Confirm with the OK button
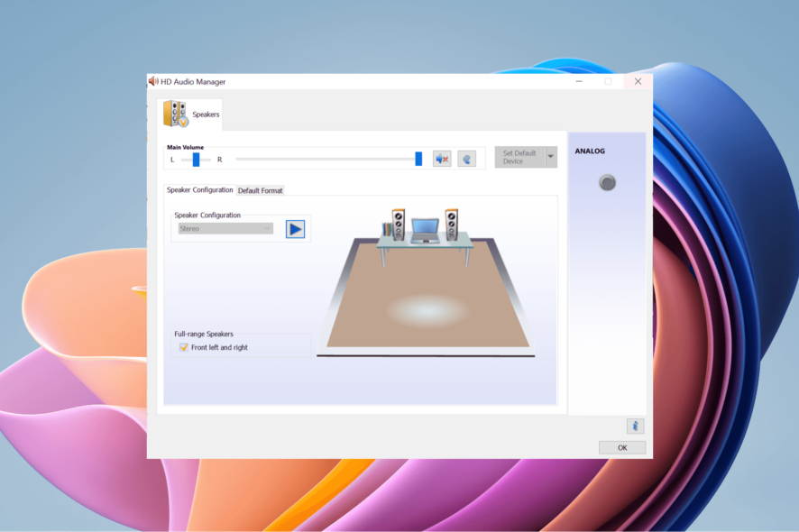Screen dimensions: 799x532 (x=622, y=447)
